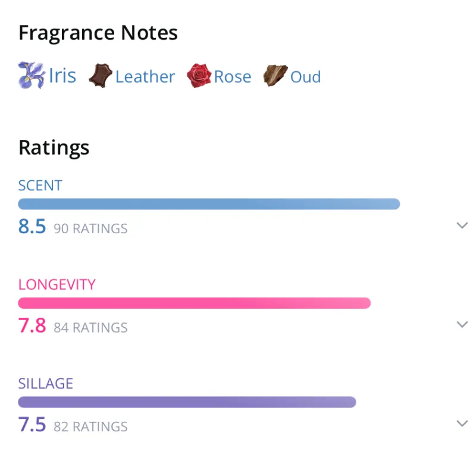Click the 84 RATINGS count text
The height and width of the screenshot is (476, 476).
click(90, 327)
